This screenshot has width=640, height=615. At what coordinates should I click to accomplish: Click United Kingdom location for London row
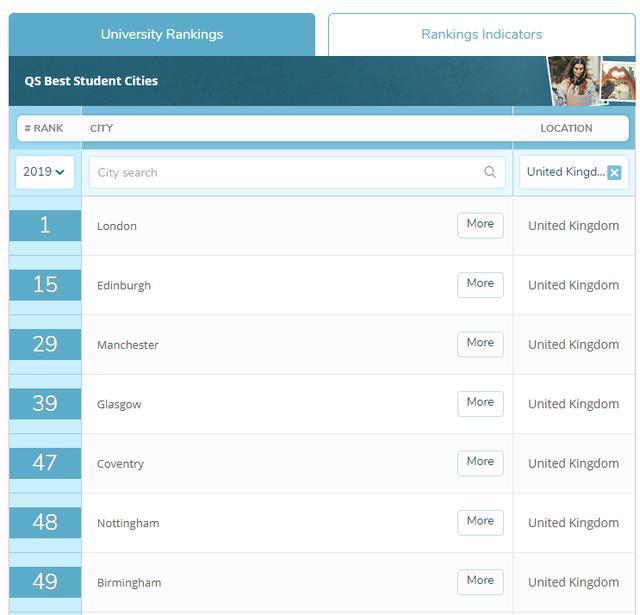[x=573, y=226]
